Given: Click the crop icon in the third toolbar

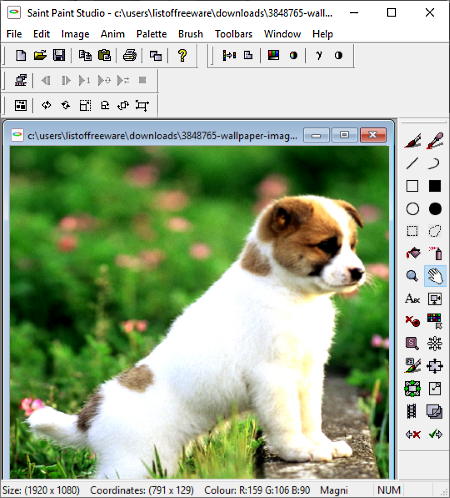Looking at the screenshot, I should pos(142,106).
